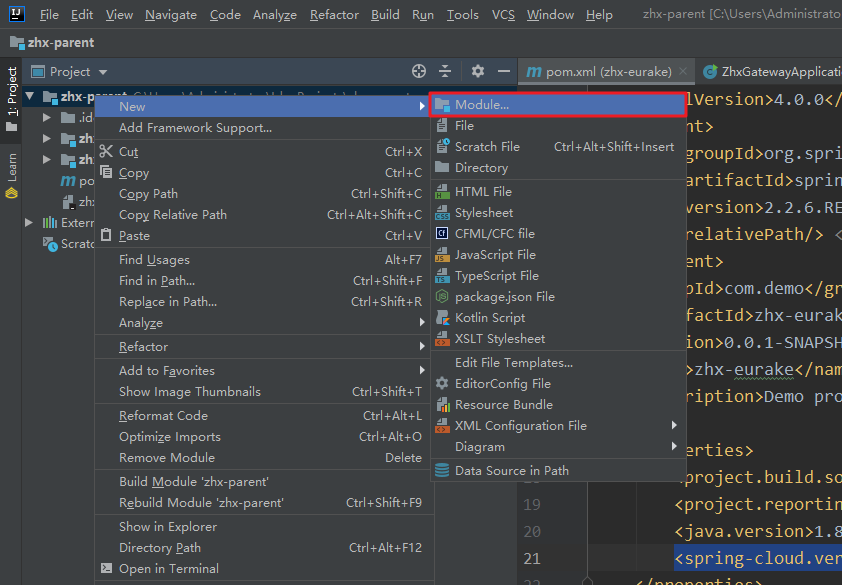Click the Stylesheet CSS icon
The image size is (842, 585).
[x=442, y=213]
